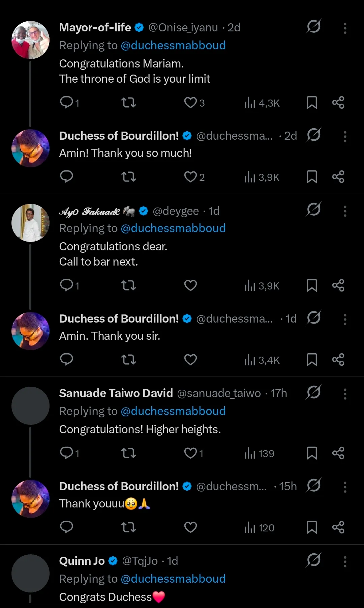This screenshot has height=608, width=364.
Task: Reply to Ayo Fakuade's "Call to bar next" tweet
Action: pos(67,285)
